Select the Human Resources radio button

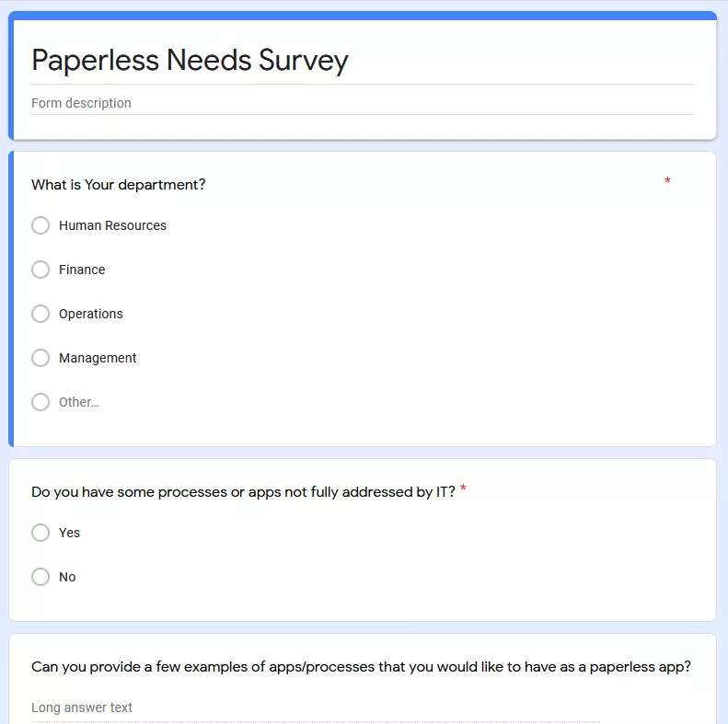(40, 225)
